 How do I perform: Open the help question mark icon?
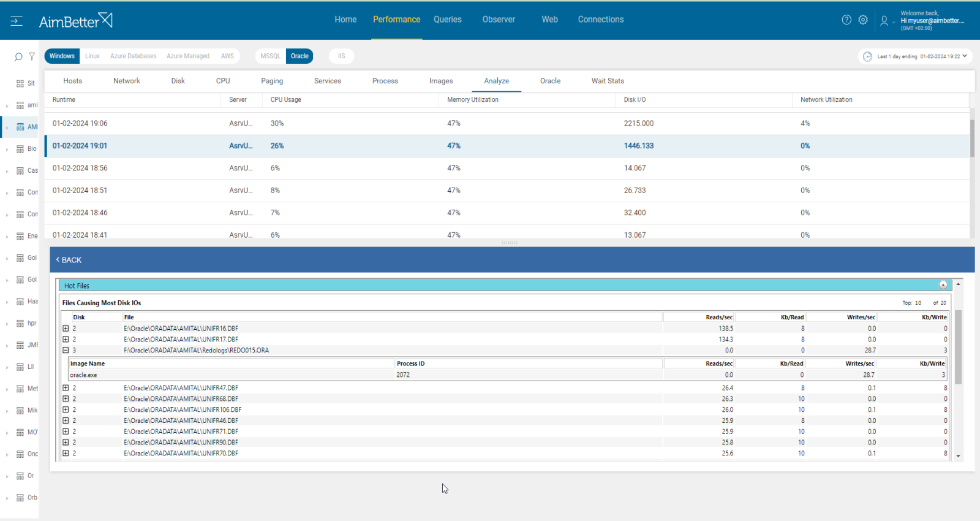click(846, 20)
